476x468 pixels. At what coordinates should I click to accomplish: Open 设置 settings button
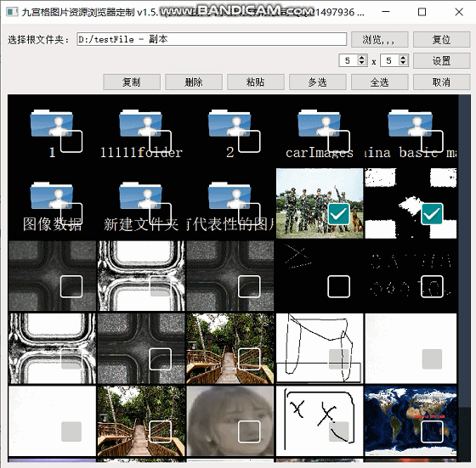point(441,60)
